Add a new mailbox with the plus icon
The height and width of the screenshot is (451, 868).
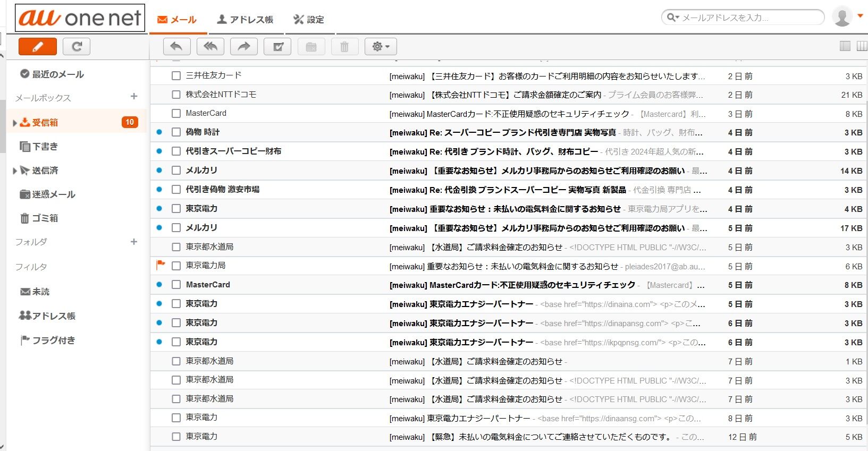click(134, 96)
